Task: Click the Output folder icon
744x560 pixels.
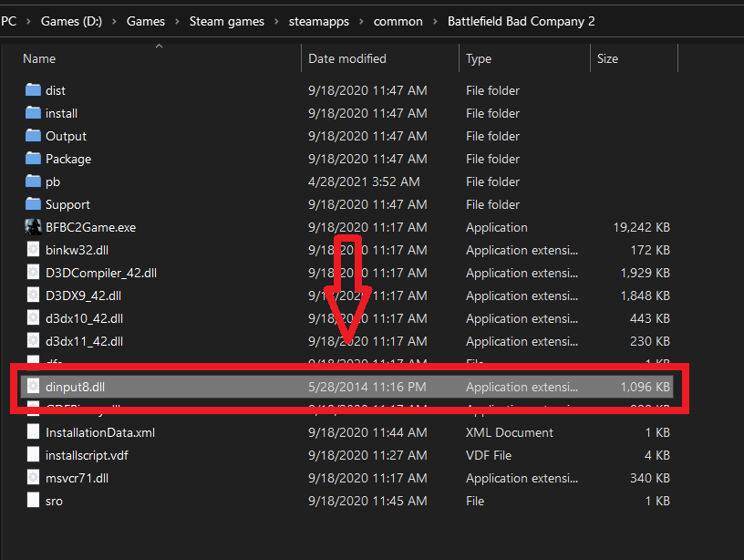Action: 33,135
